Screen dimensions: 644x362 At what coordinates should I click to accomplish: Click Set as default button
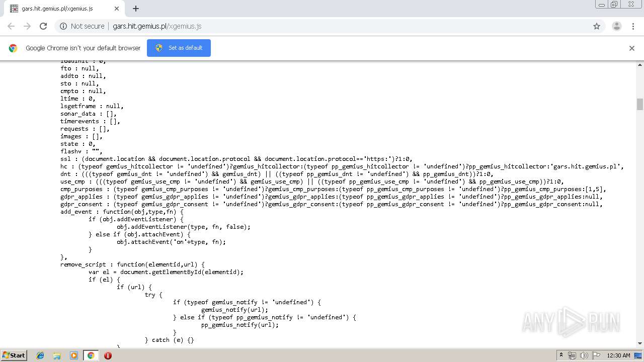coord(179,48)
